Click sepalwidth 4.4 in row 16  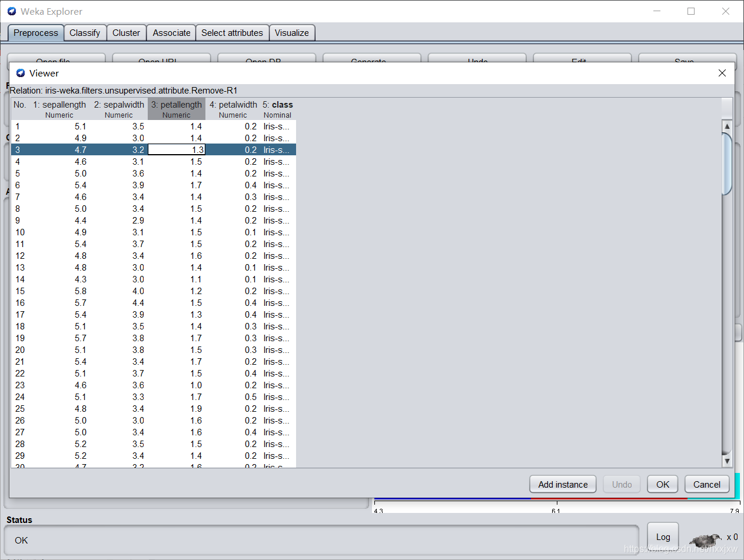(x=119, y=303)
